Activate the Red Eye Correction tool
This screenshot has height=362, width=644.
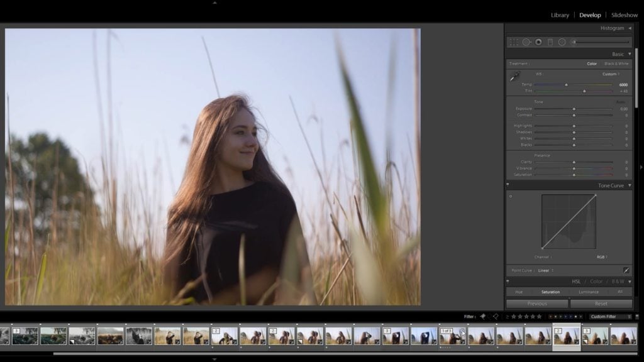pyautogui.click(x=538, y=42)
